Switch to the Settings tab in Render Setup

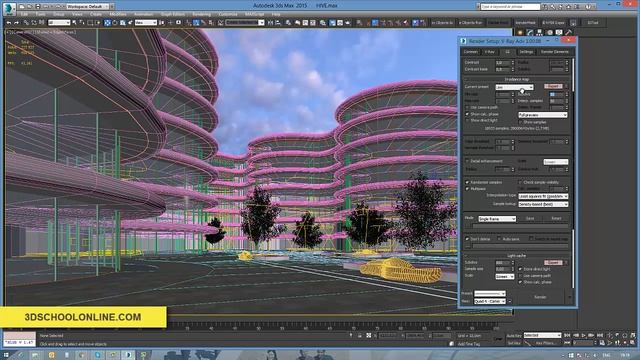[527, 52]
